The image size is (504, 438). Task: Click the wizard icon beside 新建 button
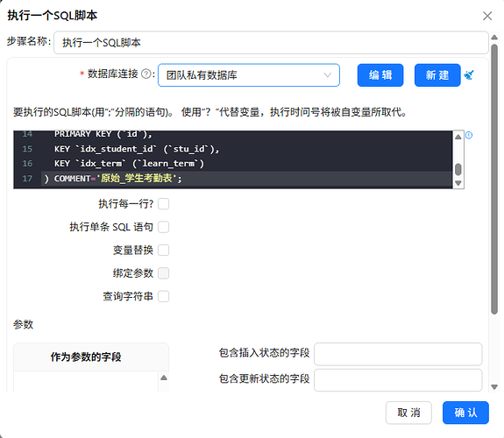pyautogui.click(x=468, y=75)
